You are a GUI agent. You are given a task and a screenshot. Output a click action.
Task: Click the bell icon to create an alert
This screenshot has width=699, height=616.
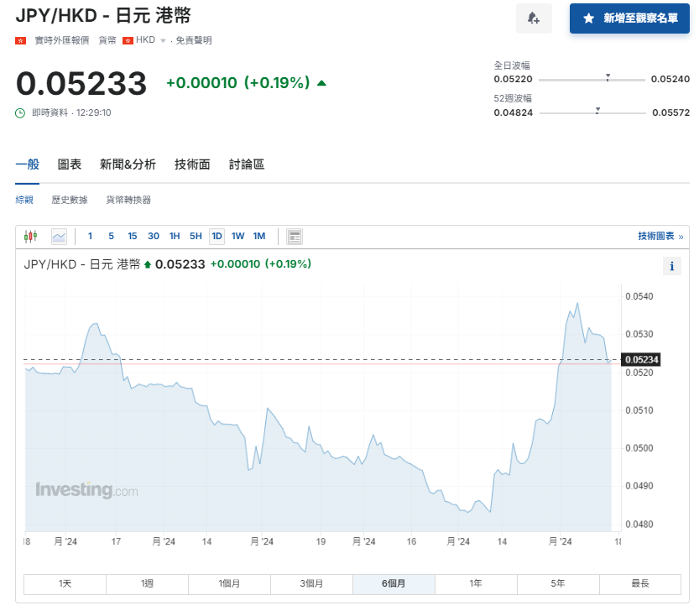point(534,18)
